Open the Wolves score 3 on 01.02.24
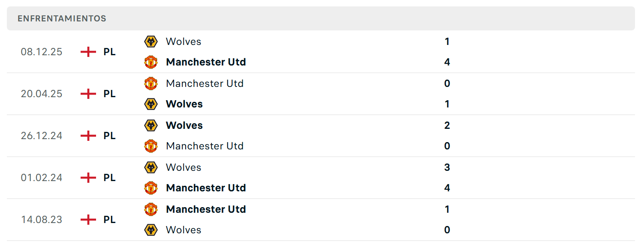The height and width of the screenshot is (247, 644). [x=447, y=167]
